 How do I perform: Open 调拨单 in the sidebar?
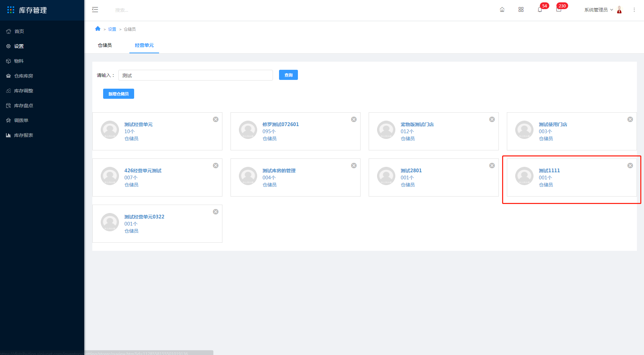point(42,120)
